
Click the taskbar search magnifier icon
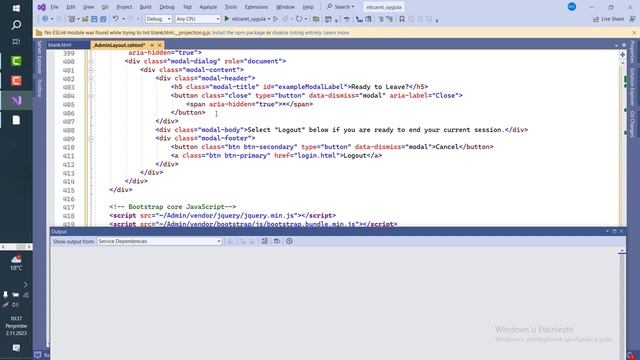click(16, 25)
